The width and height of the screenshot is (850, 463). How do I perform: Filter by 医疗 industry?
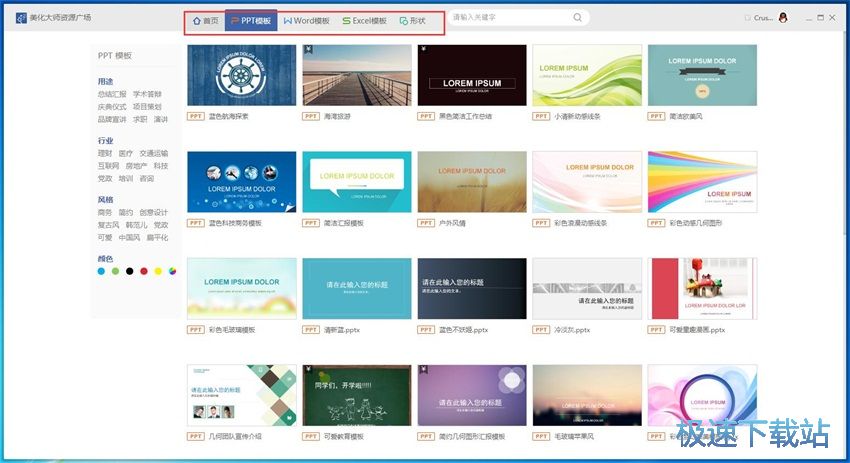(126, 153)
